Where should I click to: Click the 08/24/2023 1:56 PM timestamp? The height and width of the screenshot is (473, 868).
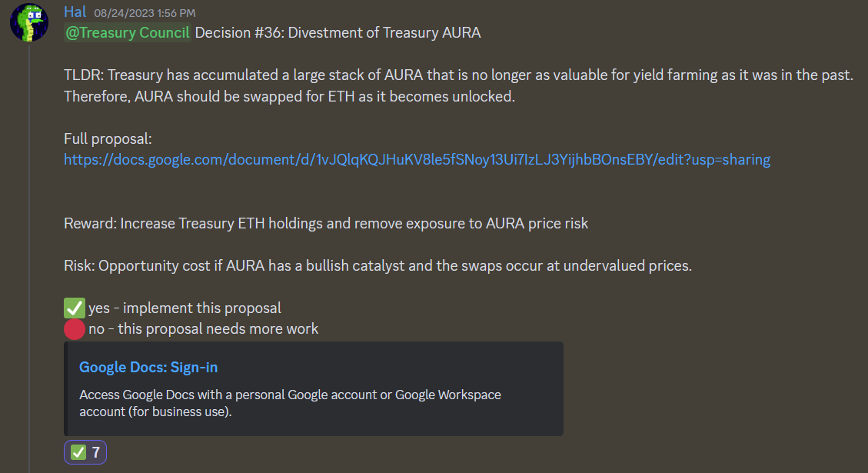click(x=145, y=13)
